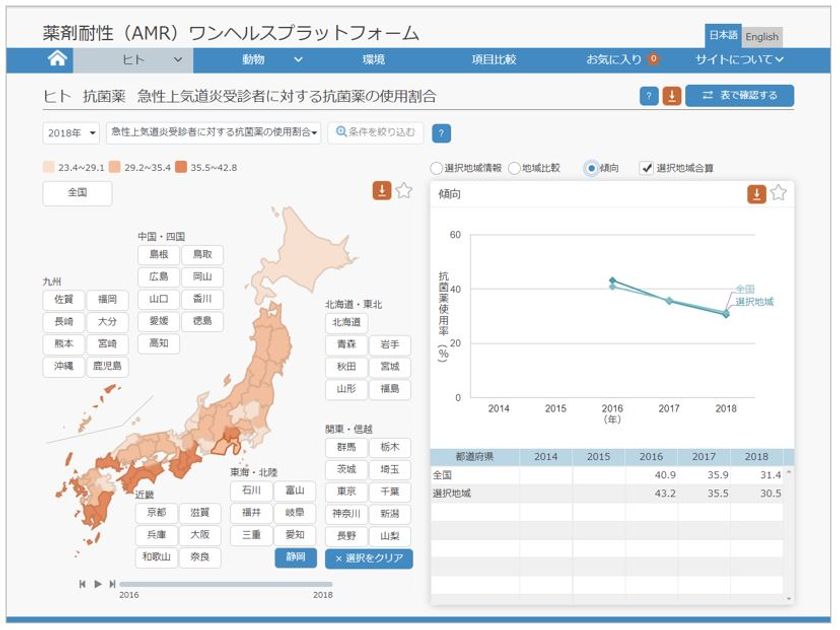This screenshot has height=630, width=840.
Task: Open the 項目比較 menu item
Action: coord(493,59)
